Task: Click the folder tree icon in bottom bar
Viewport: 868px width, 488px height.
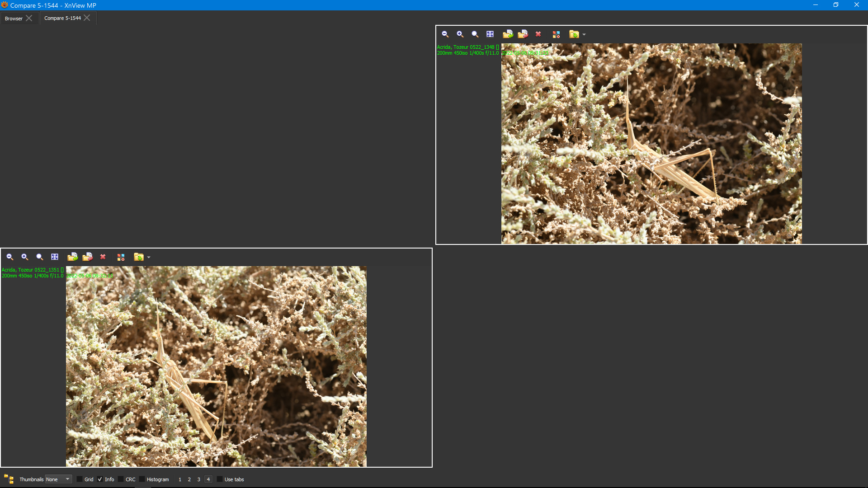Action: 9,479
